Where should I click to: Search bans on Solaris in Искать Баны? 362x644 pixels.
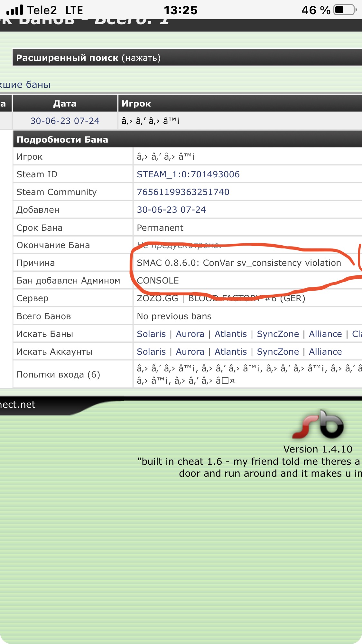pos(151,334)
